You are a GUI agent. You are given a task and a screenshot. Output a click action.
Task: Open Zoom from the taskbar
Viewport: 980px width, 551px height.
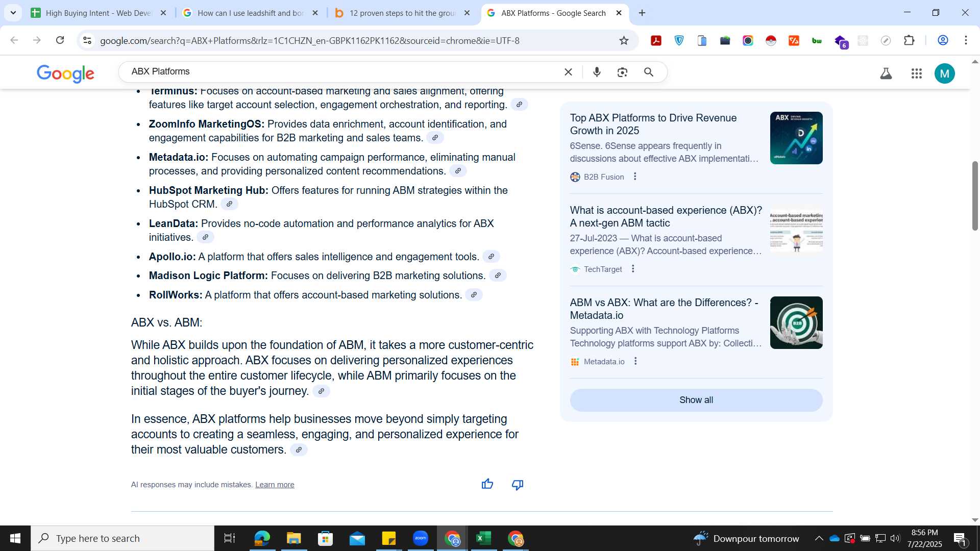pos(421,538)
